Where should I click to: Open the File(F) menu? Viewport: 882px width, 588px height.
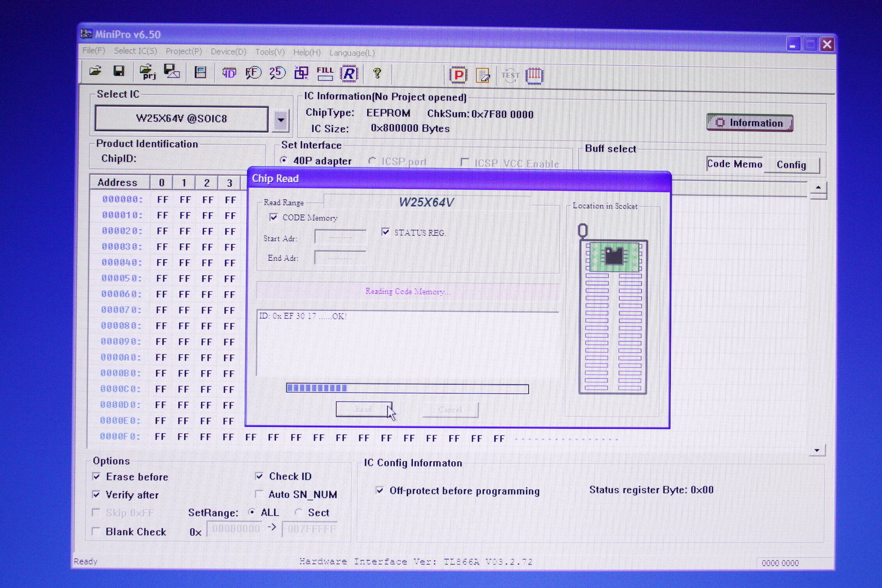coord(93,51)
